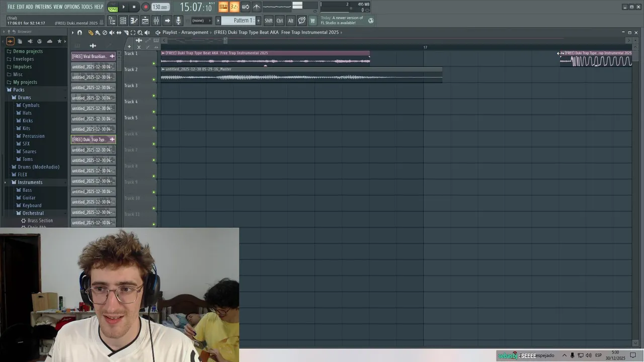Open the OPTIONS menu
644x362 pixels.
[72, 7]
